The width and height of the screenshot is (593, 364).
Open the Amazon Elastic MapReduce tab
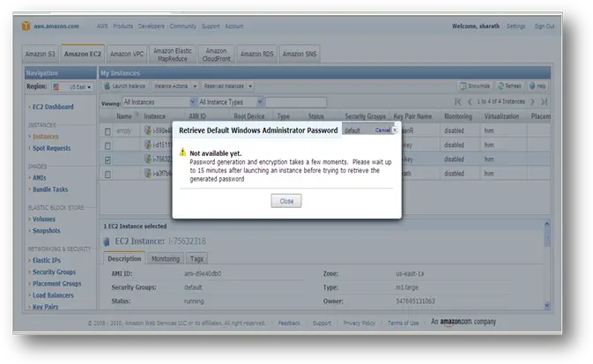[173, 54]
